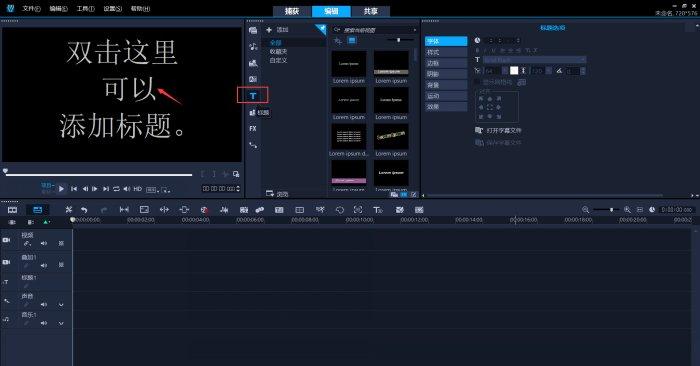Switch timeline to Storyboard view
Viewport: 700px width, 366px height.
(12, 210)
